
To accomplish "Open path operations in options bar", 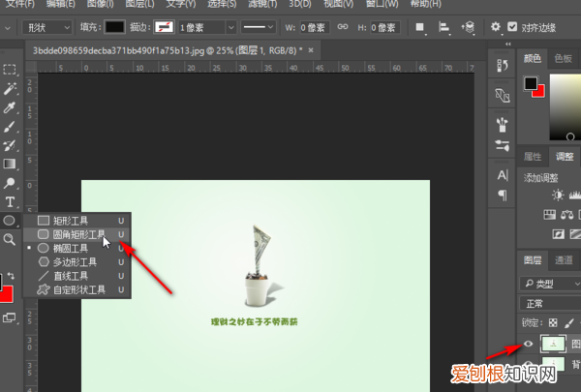I will pyautogui.click(x=420, y=27).
